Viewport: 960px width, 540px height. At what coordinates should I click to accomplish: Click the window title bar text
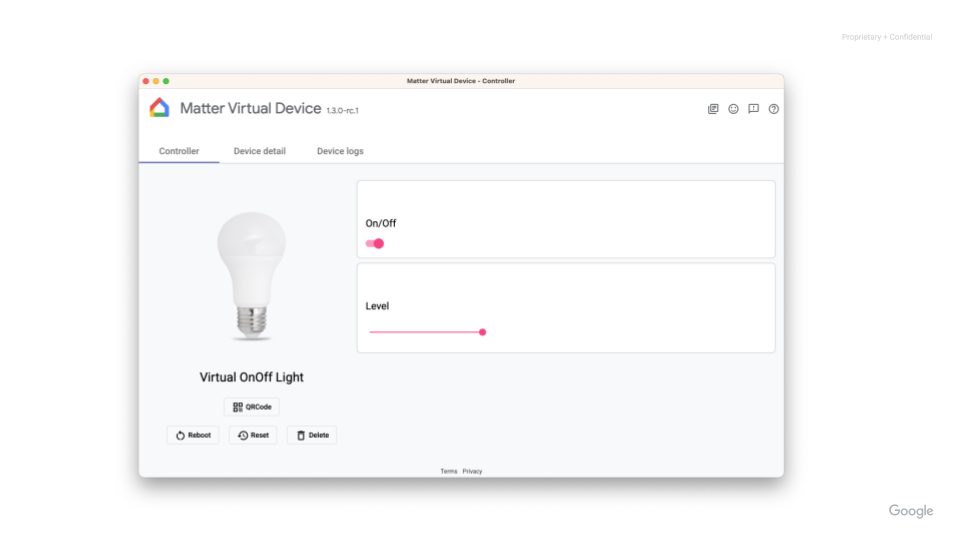click(x=461, y=81)
